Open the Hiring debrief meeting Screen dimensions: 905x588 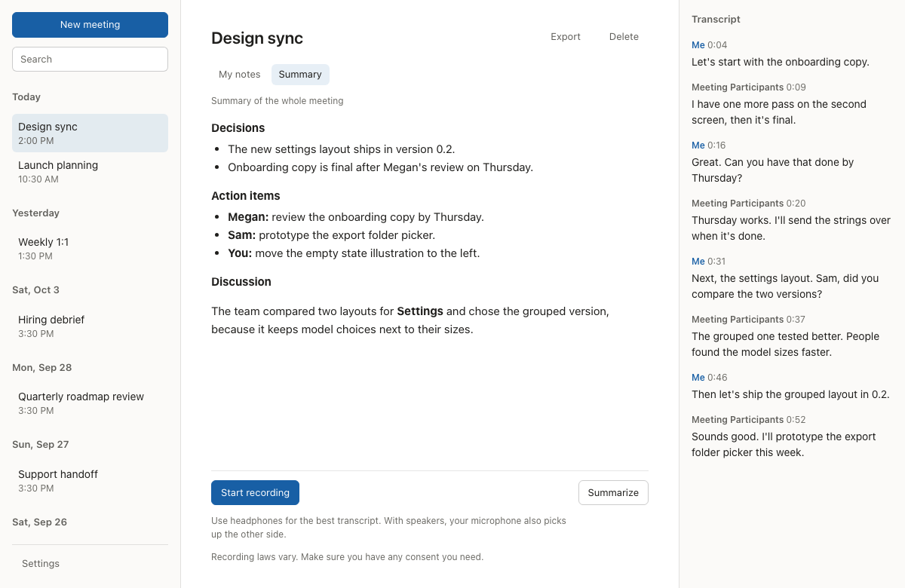(90, 326)
